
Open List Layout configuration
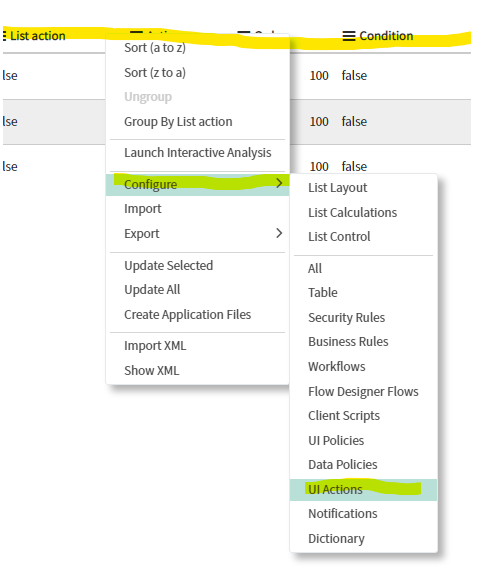[337, 188]
